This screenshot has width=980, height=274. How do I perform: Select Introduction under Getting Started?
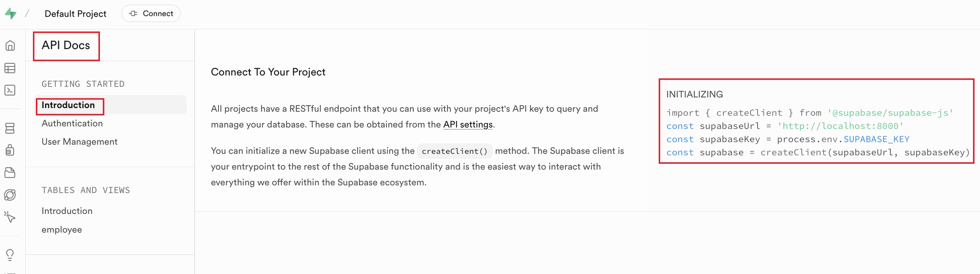[68, 105]
